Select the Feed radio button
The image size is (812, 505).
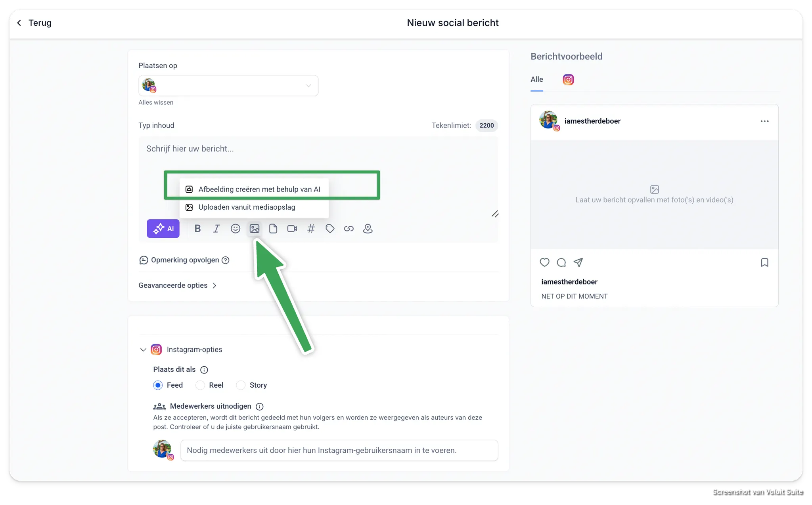pyautogui.click(x=158, y=385)
